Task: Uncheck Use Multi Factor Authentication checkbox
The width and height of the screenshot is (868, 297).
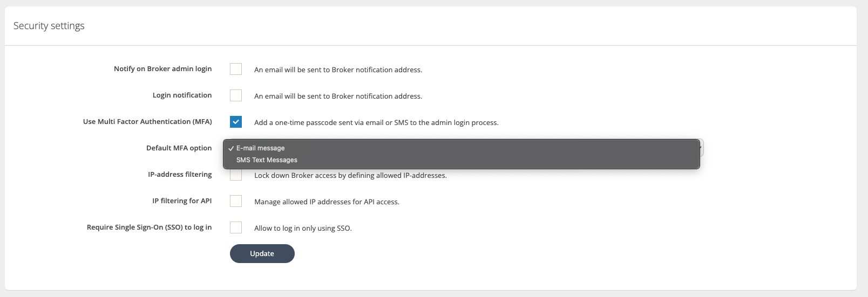Action: click(236, 122)
